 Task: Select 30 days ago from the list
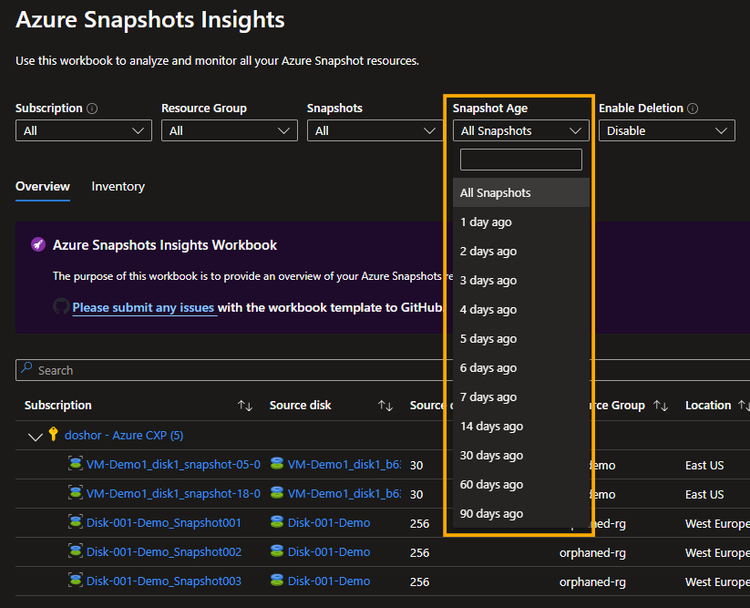tap(491, 455)
